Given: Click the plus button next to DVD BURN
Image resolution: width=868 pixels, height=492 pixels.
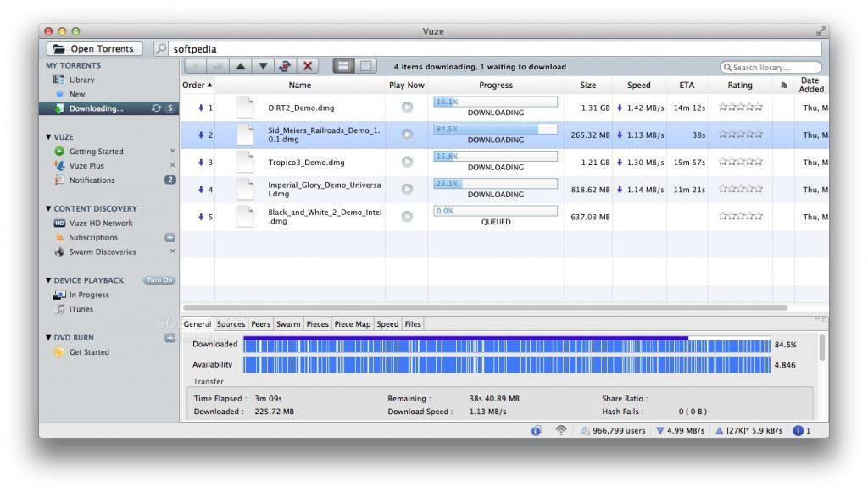Looking at the screenshot, I should click(x=170, y=338).
